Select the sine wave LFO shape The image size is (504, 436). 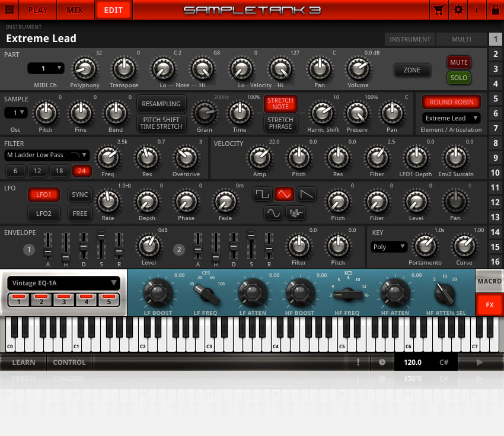[x=273, y=214]
